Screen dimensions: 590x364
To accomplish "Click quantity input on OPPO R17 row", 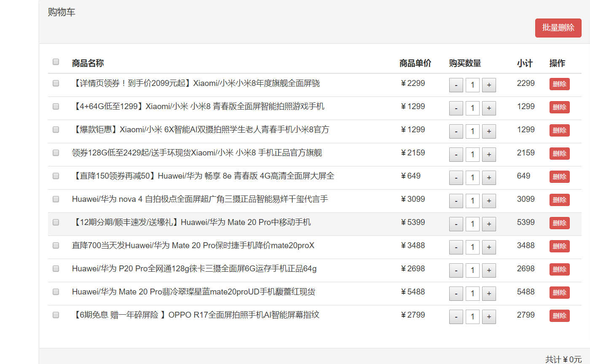I will 472,317.
